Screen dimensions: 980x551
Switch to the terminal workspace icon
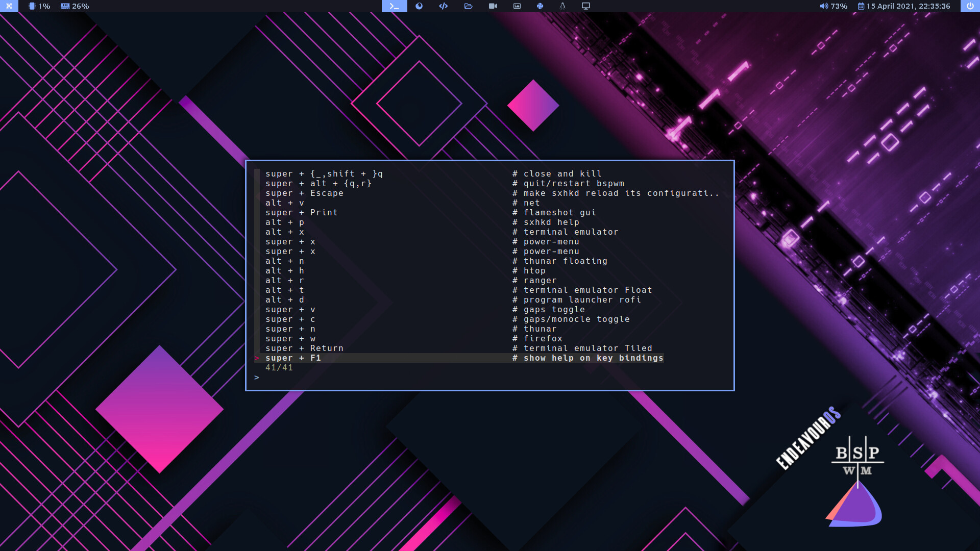tap(394, 6)
